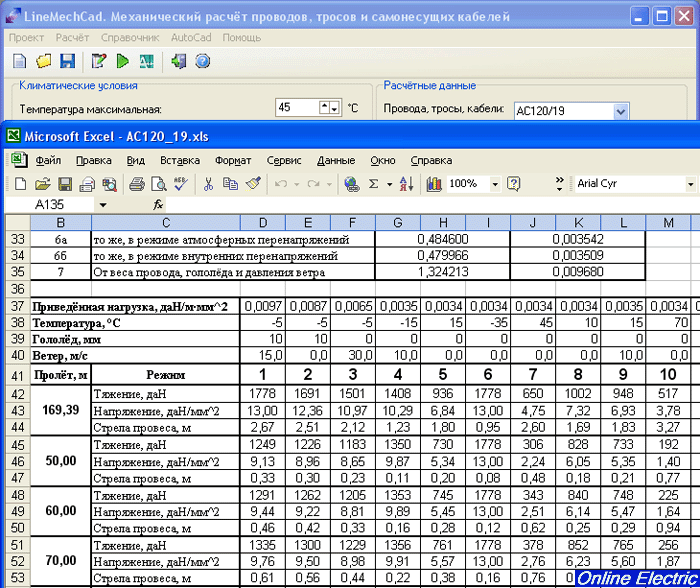Cut selection with scissors icon
Viewport: 700px width, 588px height.
tap(208, 184)
